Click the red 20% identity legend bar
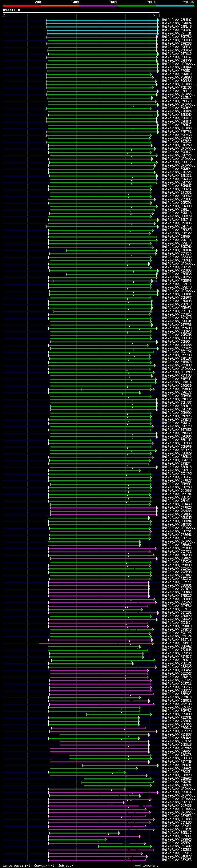The height and width of the screenshot is (868, 197). coord(22,6)
